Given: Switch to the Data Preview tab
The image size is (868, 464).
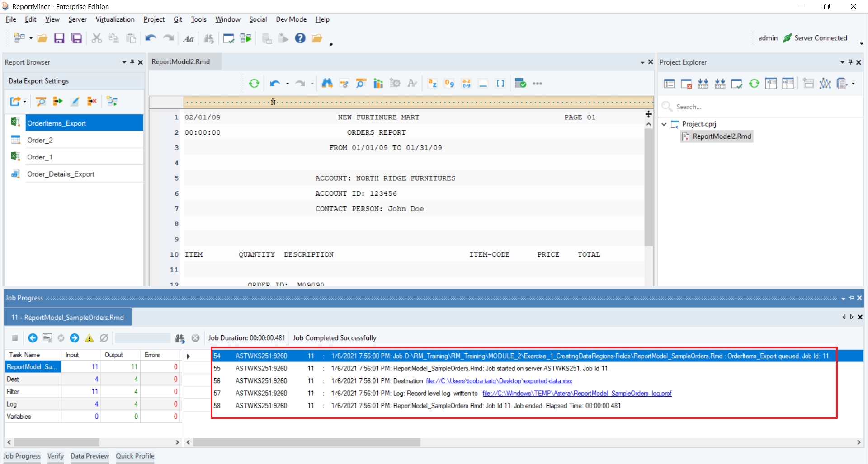Looking at the screenshot, I should tap(90, 456).
